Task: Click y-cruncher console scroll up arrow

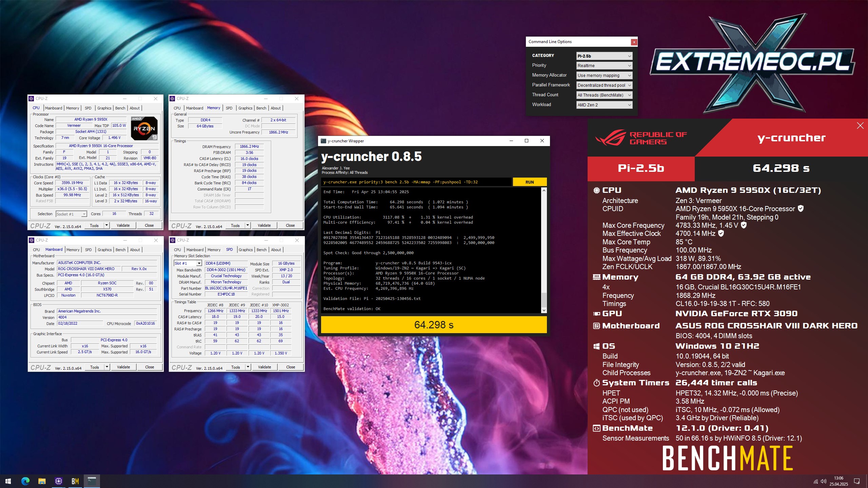Action: [x=544, y=191]
